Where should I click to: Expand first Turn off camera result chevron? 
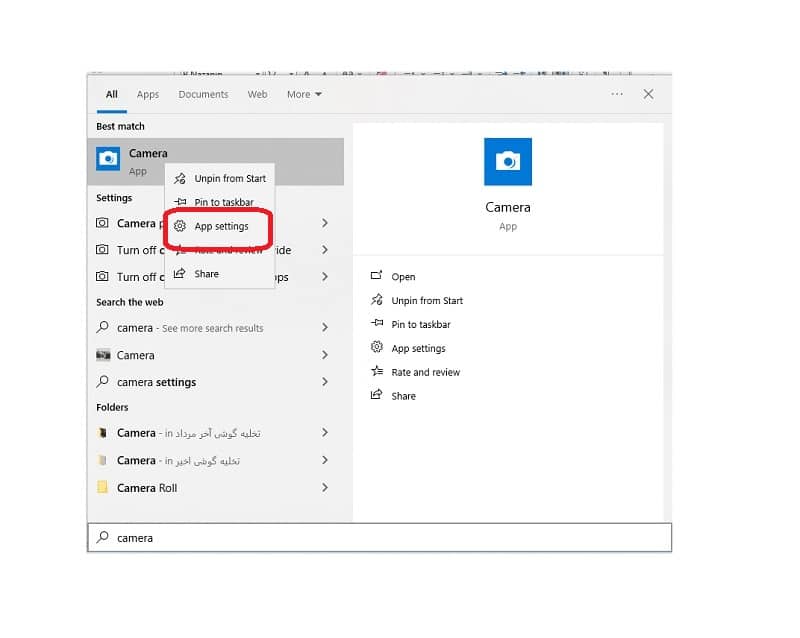click(325, 250)
